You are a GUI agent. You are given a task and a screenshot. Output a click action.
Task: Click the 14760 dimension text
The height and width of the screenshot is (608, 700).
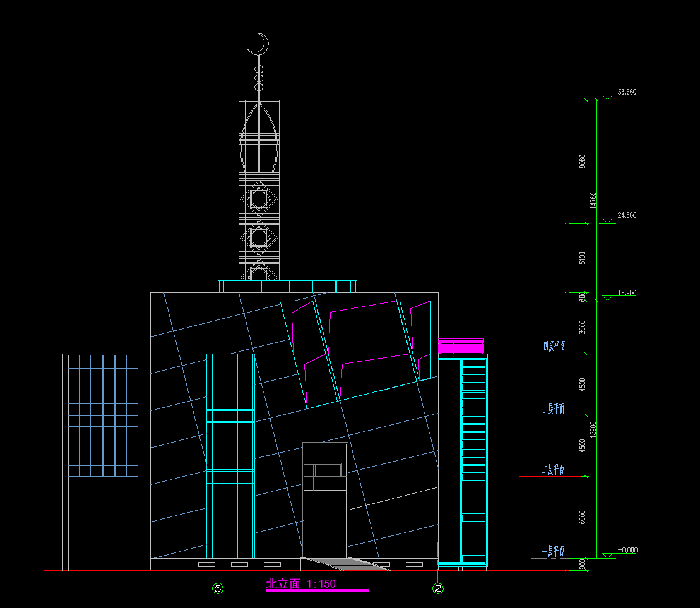point(593,200)
